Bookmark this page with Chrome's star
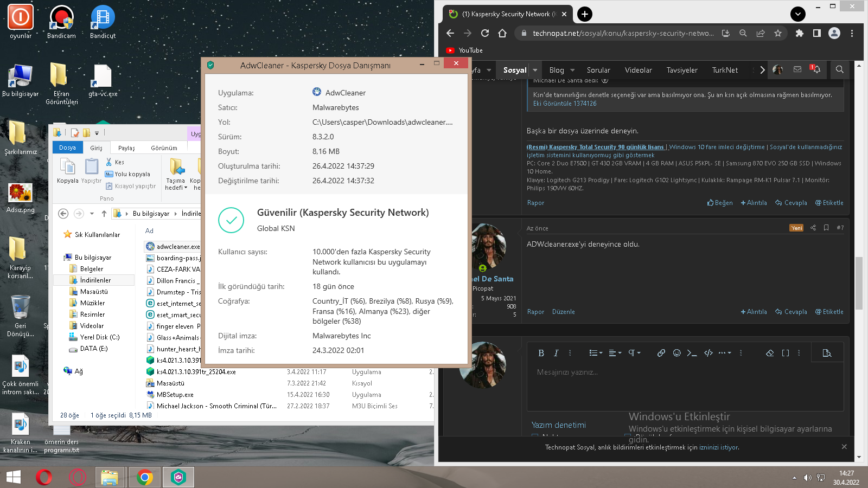 [778, 33]
